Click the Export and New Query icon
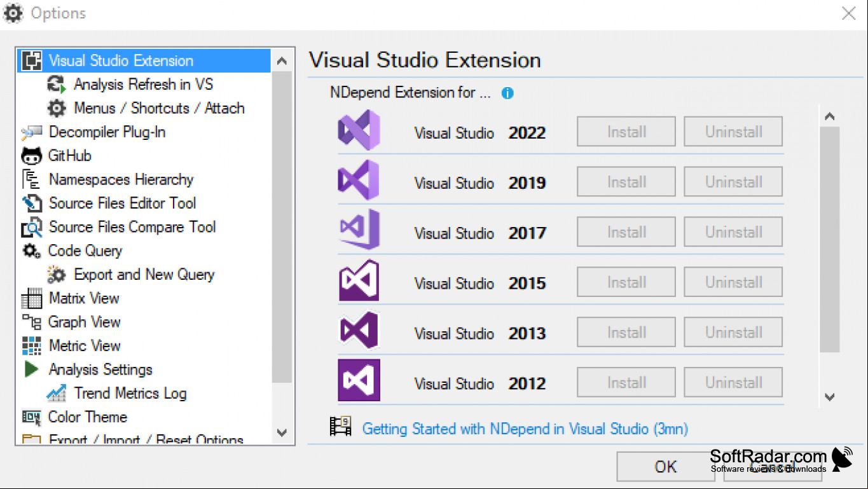Image resolution: width=868 pixels, height=489 pixels. click(x=57, y=275)
